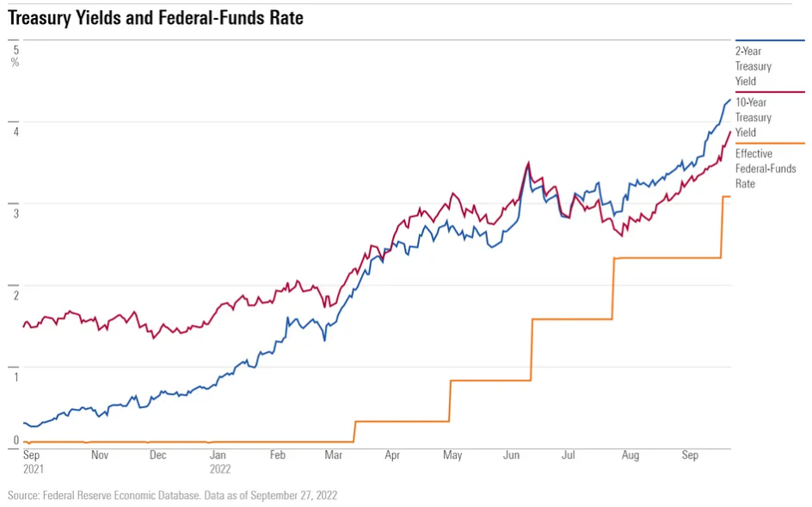Click the blue line's peak at chart end

729,100
